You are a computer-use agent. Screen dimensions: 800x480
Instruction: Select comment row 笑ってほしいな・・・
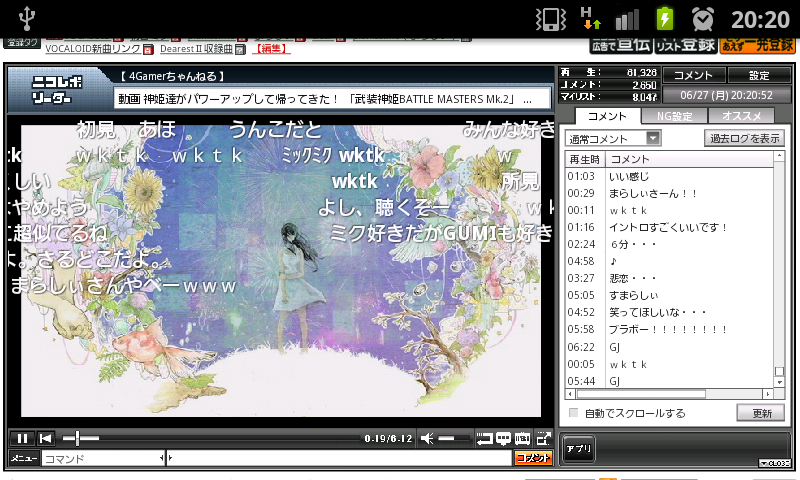click(x=669, y=312)
